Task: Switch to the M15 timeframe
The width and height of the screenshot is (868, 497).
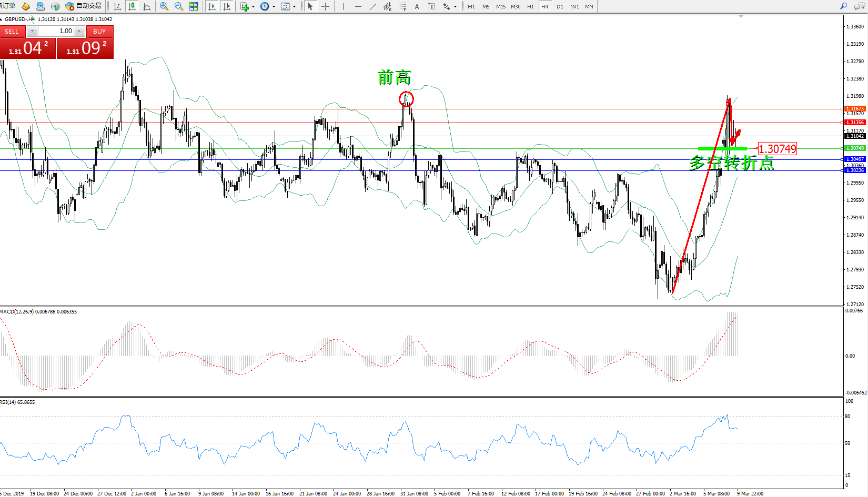Action: click(500, 6)
